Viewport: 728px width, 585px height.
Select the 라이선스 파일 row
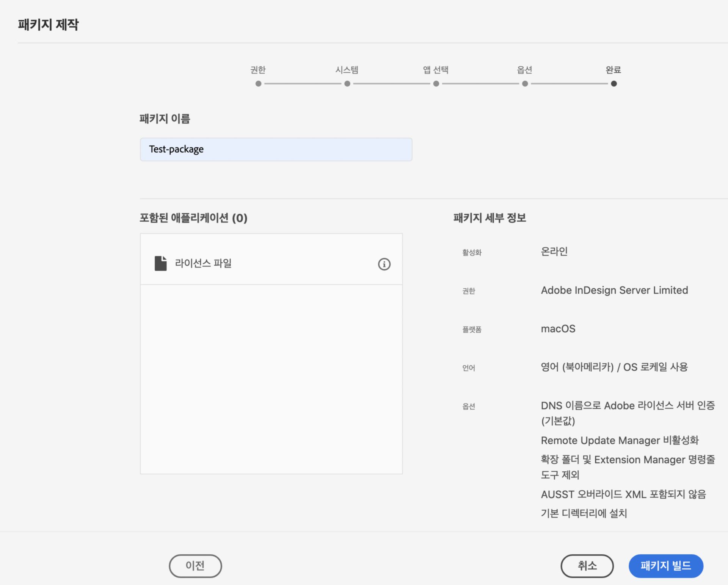pyautogui.click(x=271, y=263)
